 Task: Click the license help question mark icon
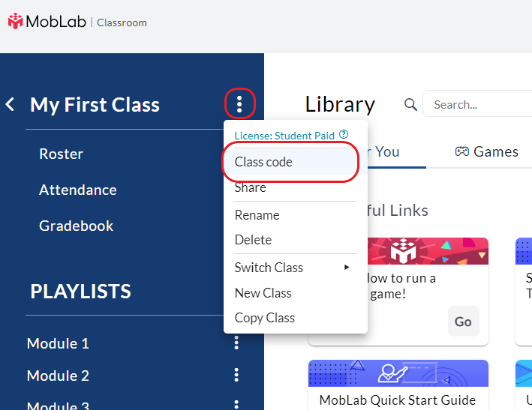tap(344, 134)
